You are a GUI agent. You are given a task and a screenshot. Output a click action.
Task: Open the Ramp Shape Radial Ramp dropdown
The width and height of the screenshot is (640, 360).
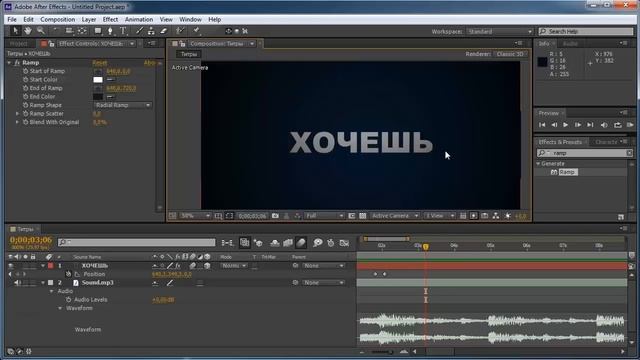tap(122, 105)
